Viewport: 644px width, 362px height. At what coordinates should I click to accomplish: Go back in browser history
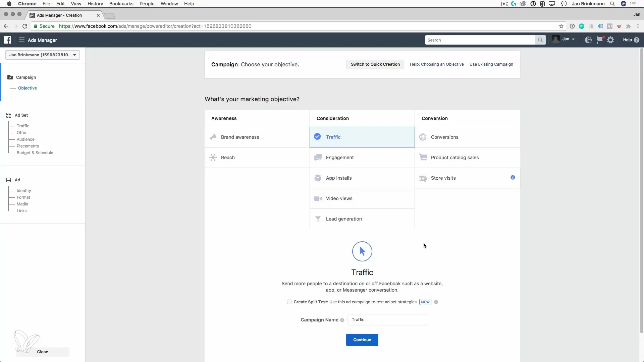click(6, 26)
